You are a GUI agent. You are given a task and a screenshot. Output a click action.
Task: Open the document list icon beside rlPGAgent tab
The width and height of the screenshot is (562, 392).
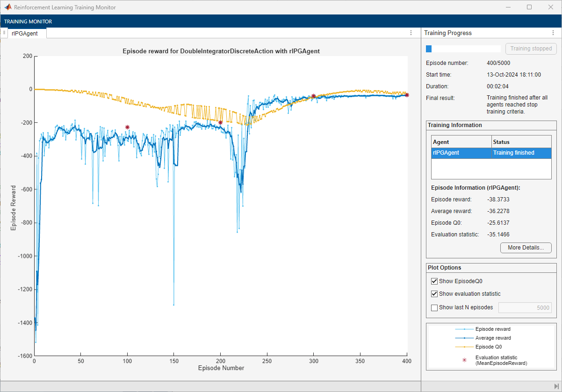click(x=4, y=33)
